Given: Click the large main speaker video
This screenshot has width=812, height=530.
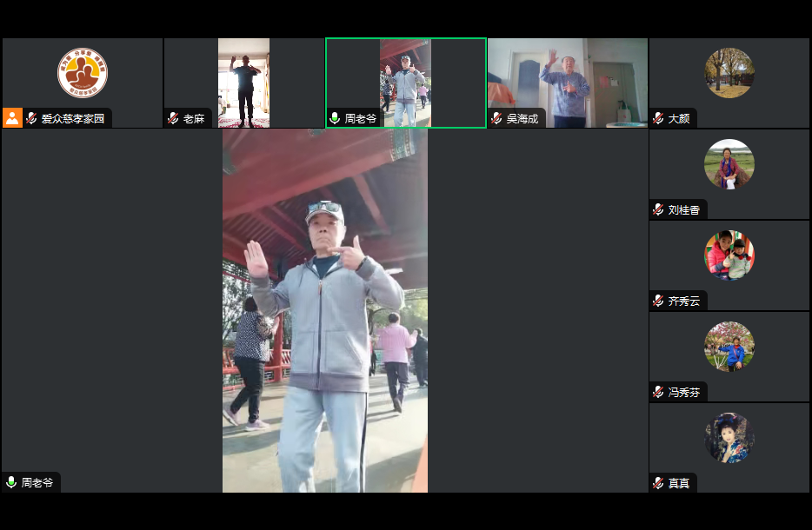Looking at the screenshot, I should pyautogui.click(x=325, y=310).
